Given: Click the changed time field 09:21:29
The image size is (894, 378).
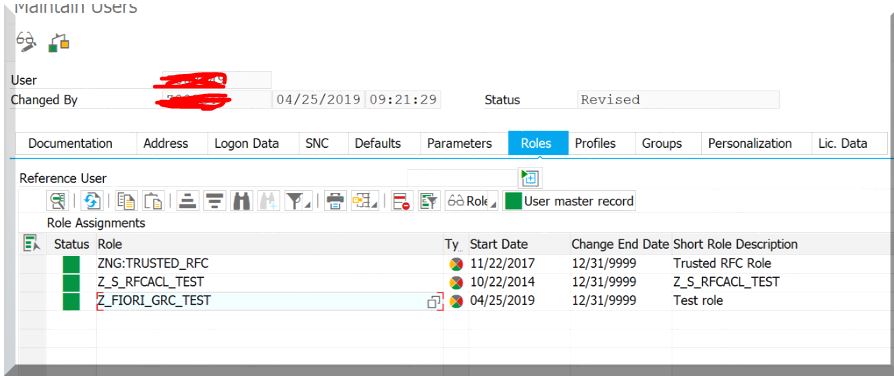Looking at the screenshot, I should point(403,100).
